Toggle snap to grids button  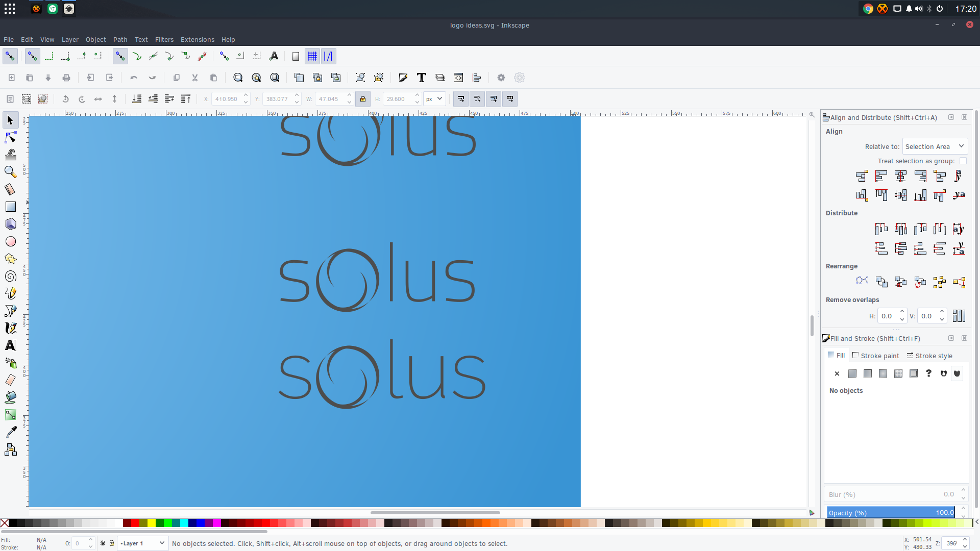(x=312, y=56)
